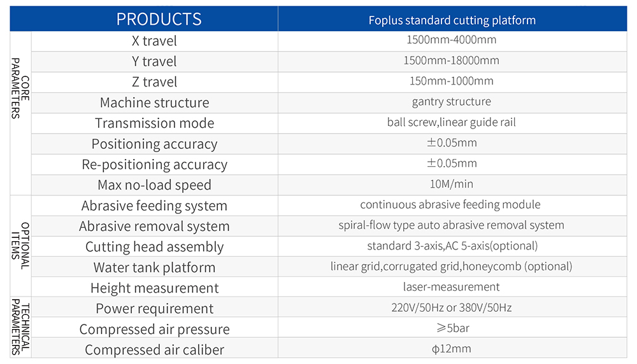This screenshot has width=637, height=364.
Task: Select the Transmission mode label
Action: coord(154,123)
